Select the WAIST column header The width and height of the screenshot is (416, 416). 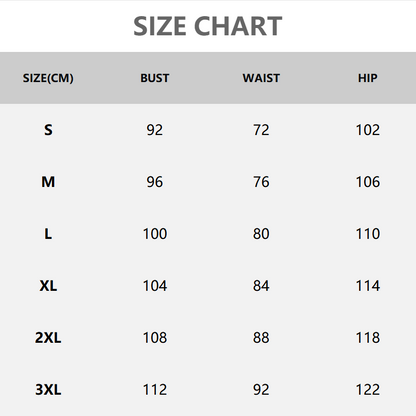(261, 78)
